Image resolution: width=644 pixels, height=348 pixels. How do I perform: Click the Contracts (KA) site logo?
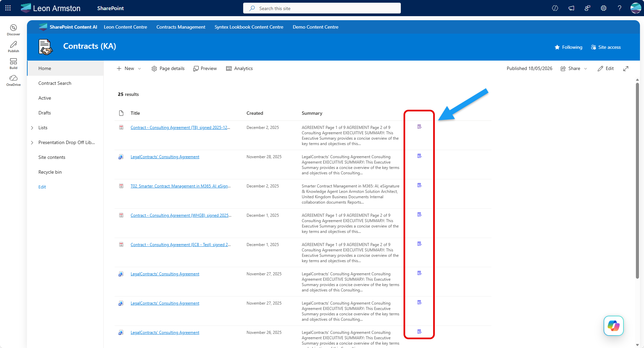(45, 47)
